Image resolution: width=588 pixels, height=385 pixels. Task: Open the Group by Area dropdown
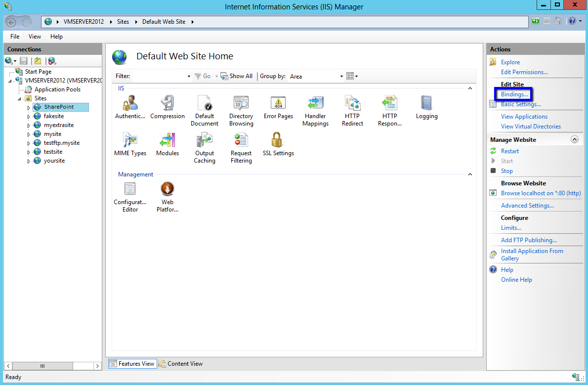(x=316, y=77)
